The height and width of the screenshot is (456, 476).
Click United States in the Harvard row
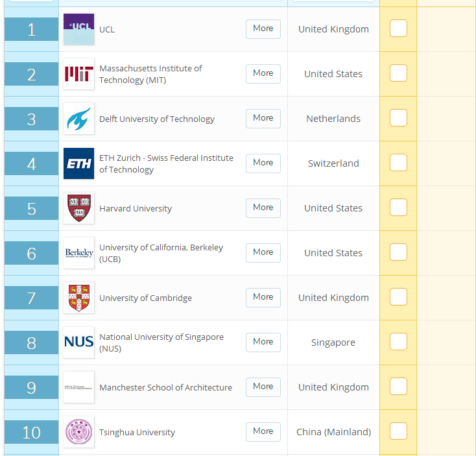333,208
